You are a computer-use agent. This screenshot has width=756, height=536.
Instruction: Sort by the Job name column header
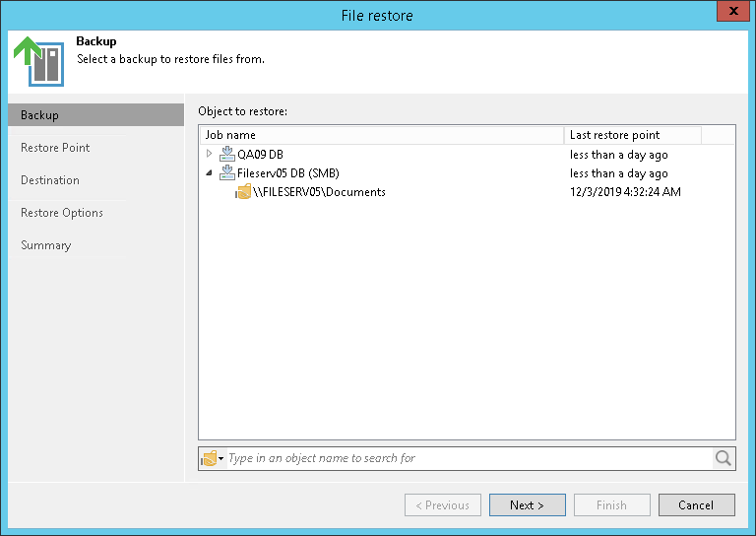point(381,135)
